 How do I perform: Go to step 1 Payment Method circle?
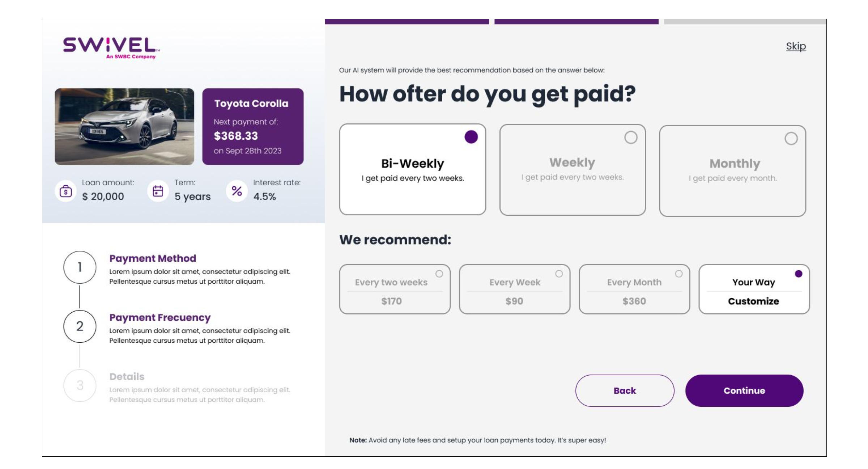point(80,267)
